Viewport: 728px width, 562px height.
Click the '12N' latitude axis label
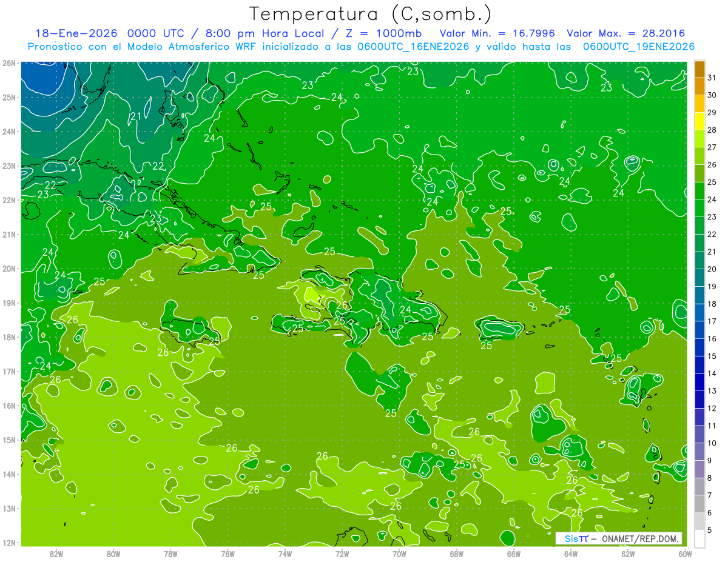pos(8,543)
